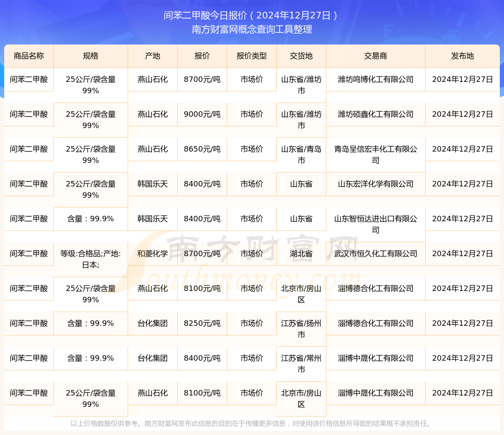The width and height of the screenshot is (504, 435).
Task: Click trader 武汉市恒久化工有限公司
Action: click(375, 254)
